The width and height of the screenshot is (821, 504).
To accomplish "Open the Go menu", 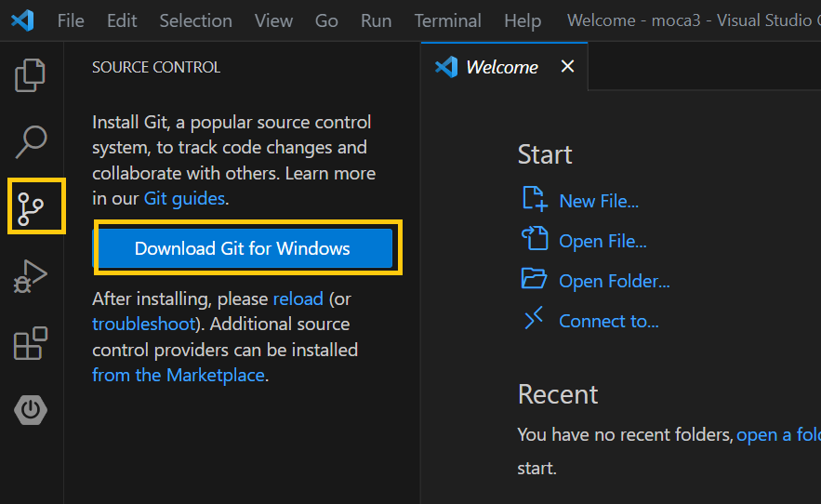I will click(326, 21).
